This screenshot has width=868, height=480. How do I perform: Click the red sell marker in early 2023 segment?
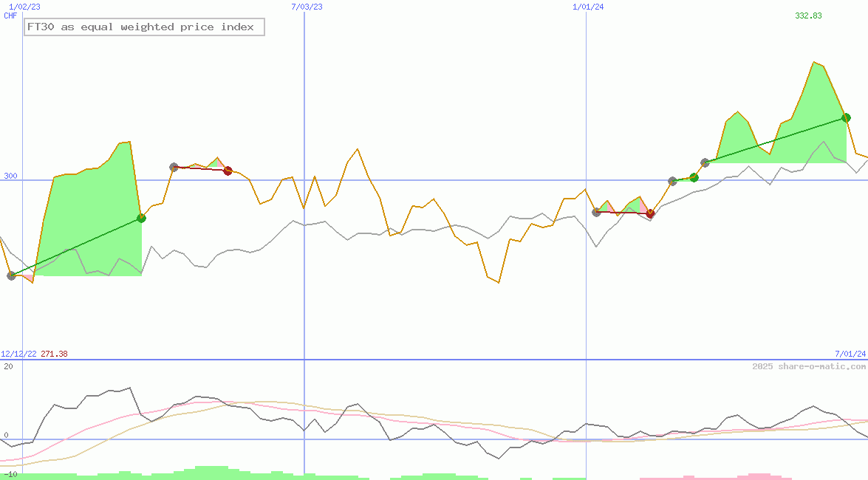tap(228, 170)
